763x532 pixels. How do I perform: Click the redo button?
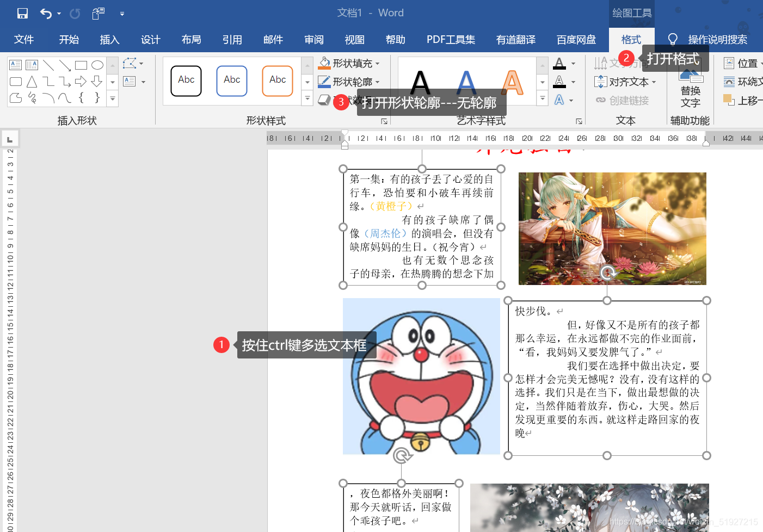click(x=75, y=13)
